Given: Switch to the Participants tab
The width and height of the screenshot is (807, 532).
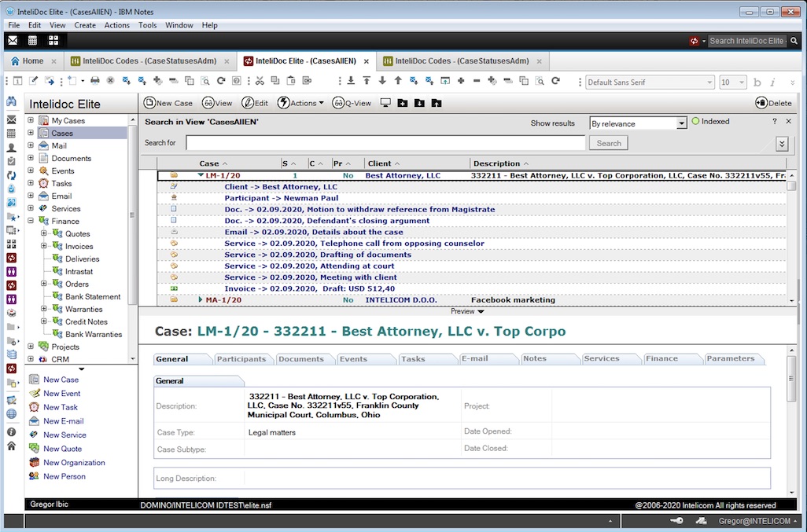Looking at the screenshot, I should point(241,359).
